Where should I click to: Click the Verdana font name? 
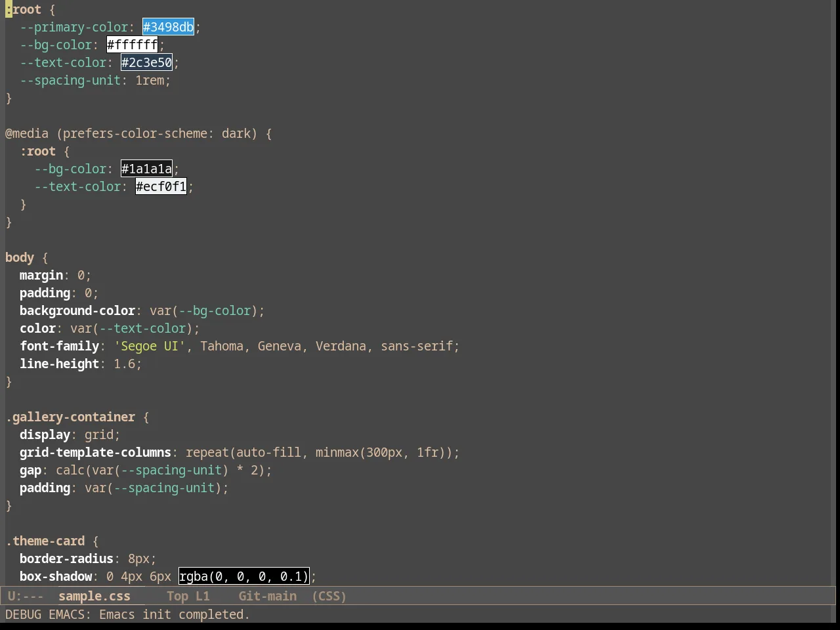click(341, 346)
